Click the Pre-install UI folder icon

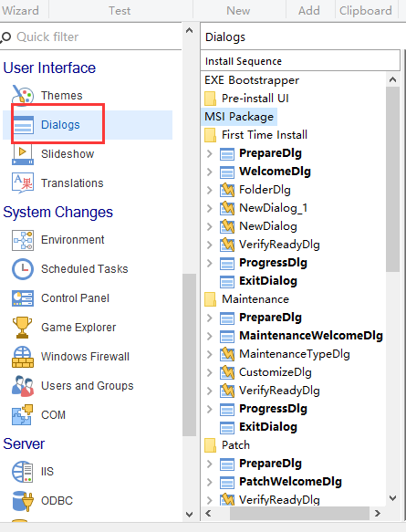210,99
